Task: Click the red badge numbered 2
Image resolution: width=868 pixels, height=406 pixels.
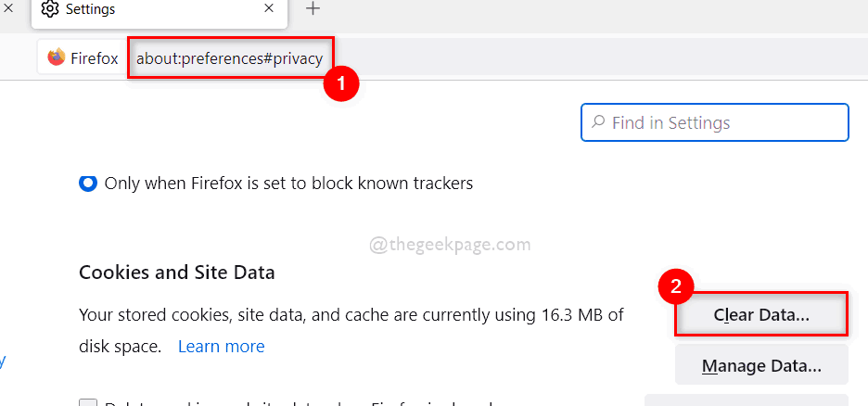Action: point(676,287)
